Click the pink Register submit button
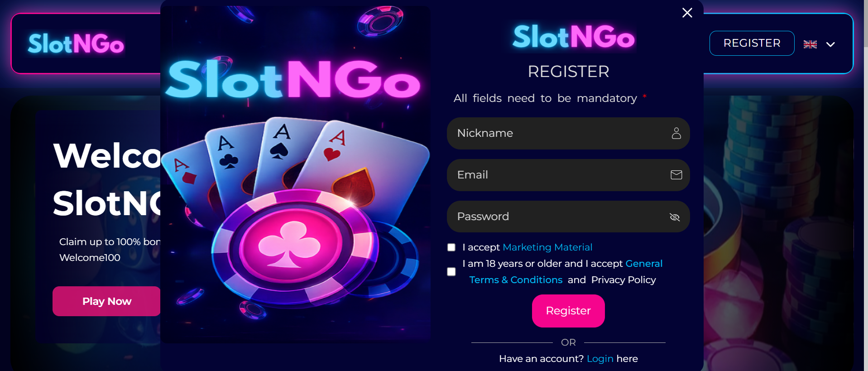 click(568, 311)
